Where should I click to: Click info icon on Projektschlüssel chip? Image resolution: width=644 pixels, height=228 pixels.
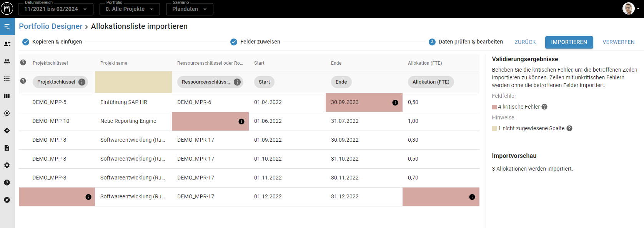tap(82, 82)
